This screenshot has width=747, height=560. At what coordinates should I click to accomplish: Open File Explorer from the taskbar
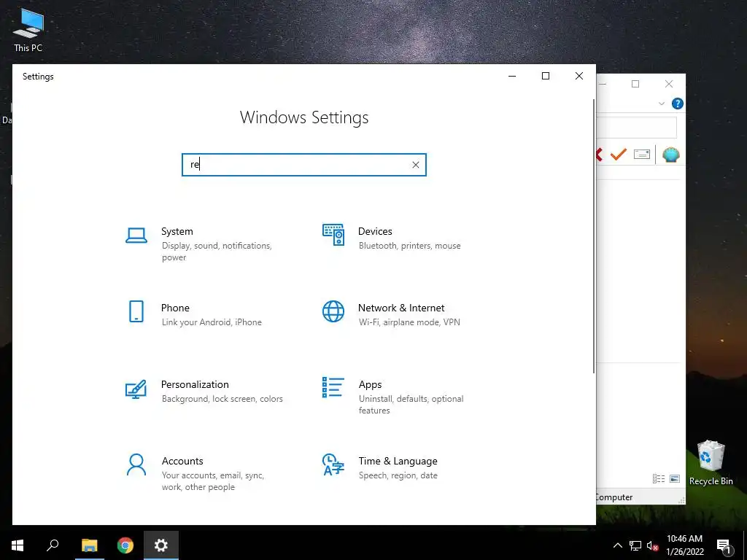click(89, 545)
